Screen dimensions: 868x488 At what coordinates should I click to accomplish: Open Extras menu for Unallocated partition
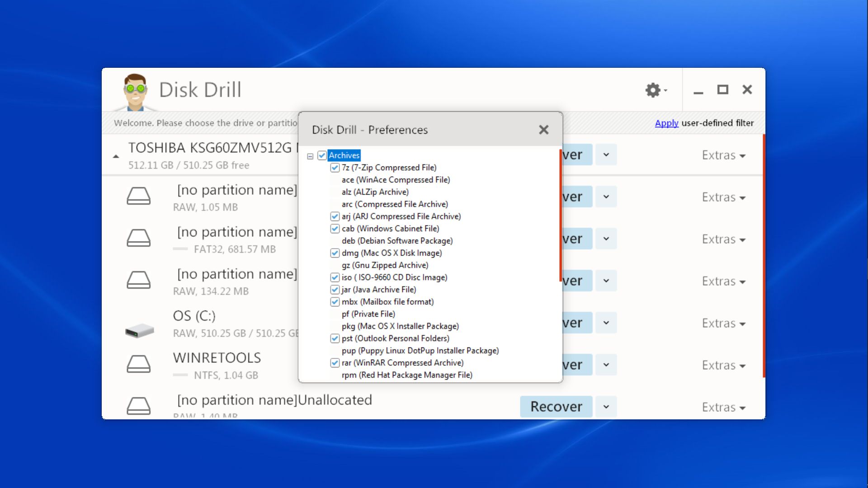(723, 407)
